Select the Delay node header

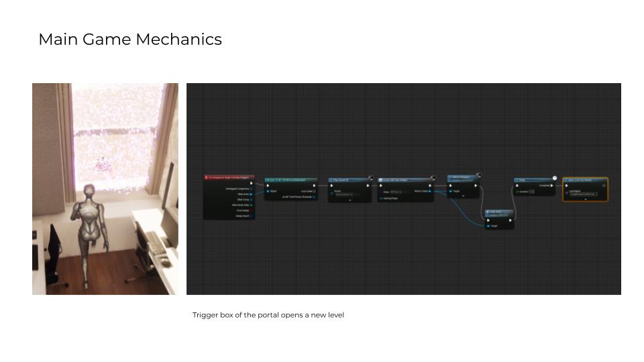point(533,180)
